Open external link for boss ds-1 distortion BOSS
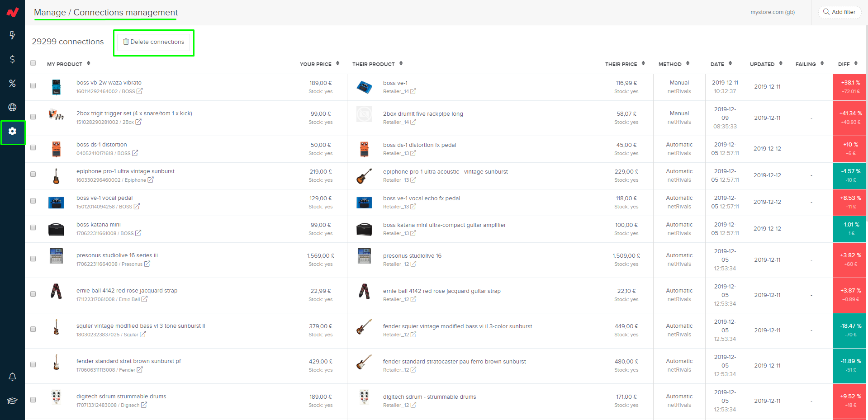The width and height of the screenshot is (868, 420). click(135, 153)
